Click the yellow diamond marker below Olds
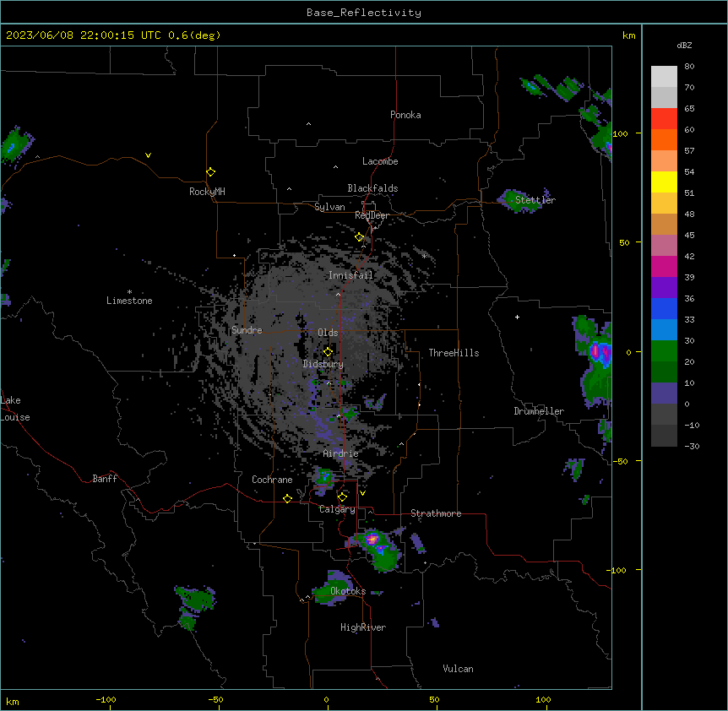Screen dimensions: 728x711 (328, 351)
